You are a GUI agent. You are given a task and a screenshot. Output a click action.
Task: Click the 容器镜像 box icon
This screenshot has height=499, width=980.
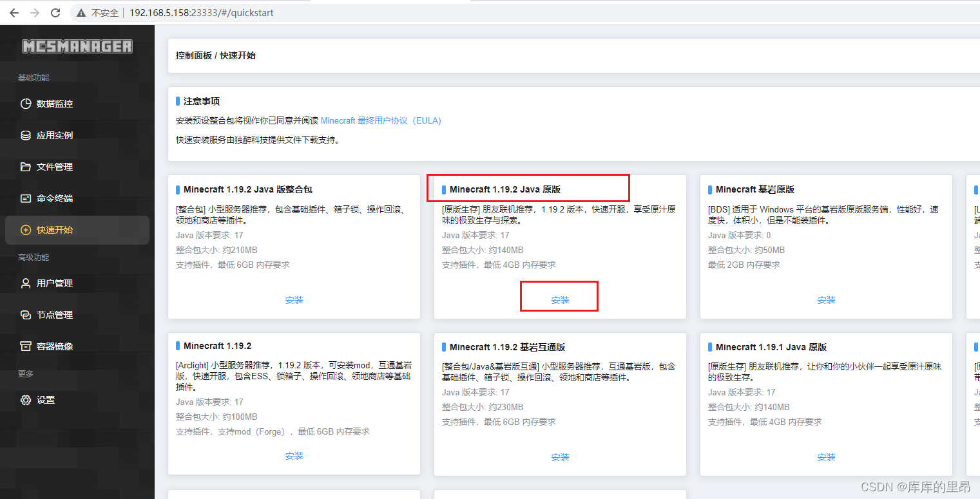[26, 346]
